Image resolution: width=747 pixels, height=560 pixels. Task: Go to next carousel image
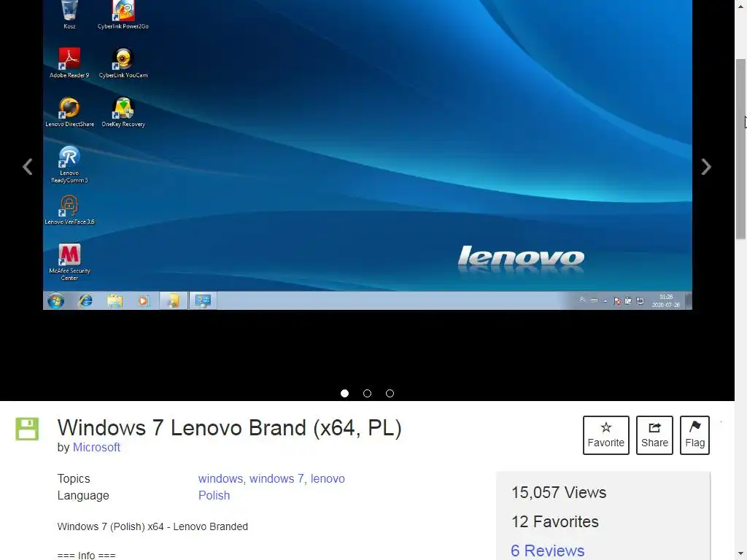click(x=706, y=167)
